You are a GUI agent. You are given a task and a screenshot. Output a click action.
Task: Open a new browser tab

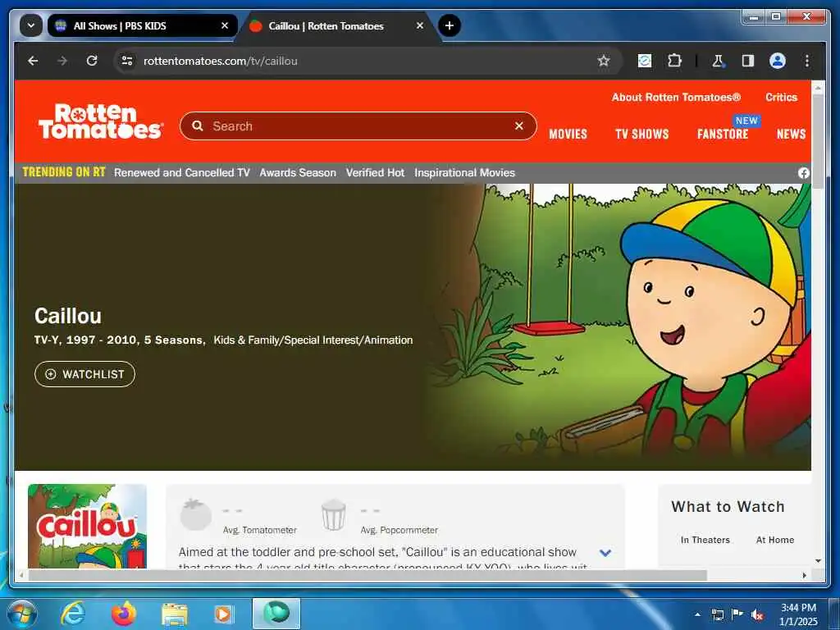[x=450, y=25]
